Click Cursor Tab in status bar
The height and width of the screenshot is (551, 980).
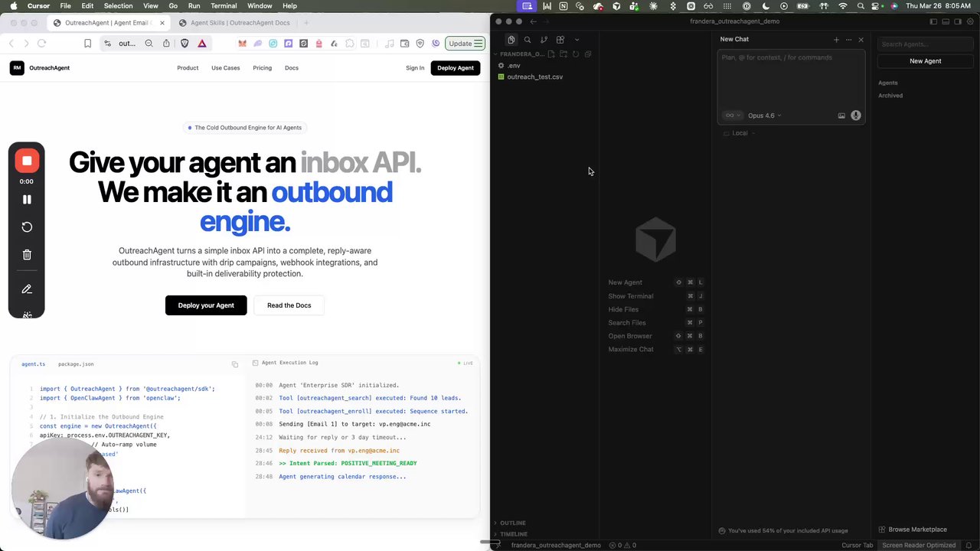(x=857, y=545)
